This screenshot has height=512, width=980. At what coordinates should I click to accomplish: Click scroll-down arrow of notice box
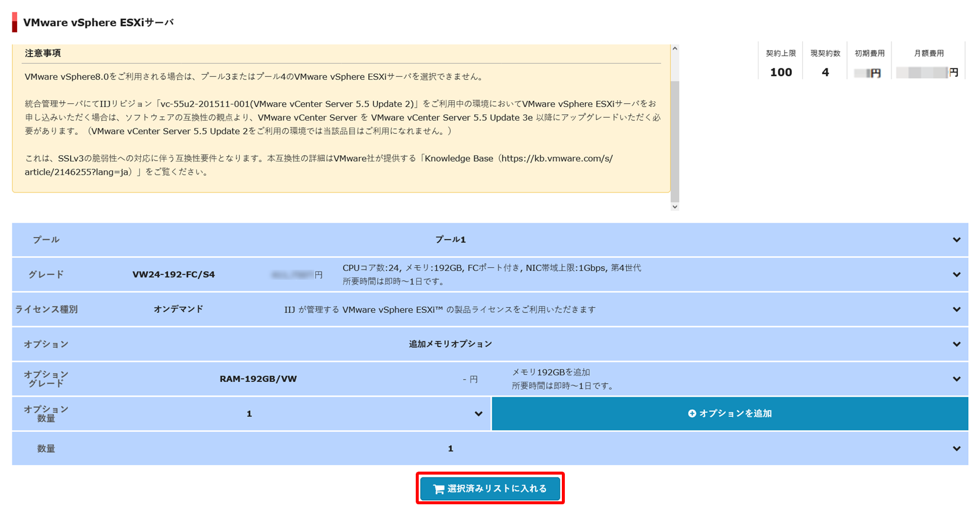click(x=675, y=207)
